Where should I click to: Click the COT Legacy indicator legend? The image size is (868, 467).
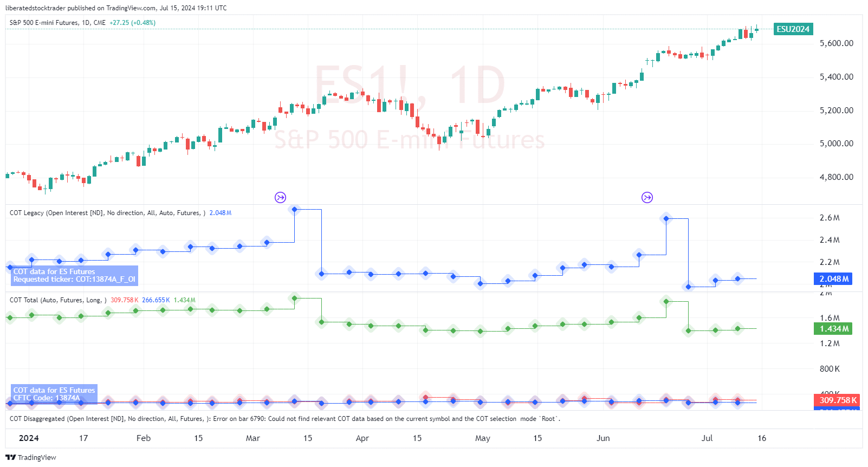pyautogui.click(x=120, y=213)
